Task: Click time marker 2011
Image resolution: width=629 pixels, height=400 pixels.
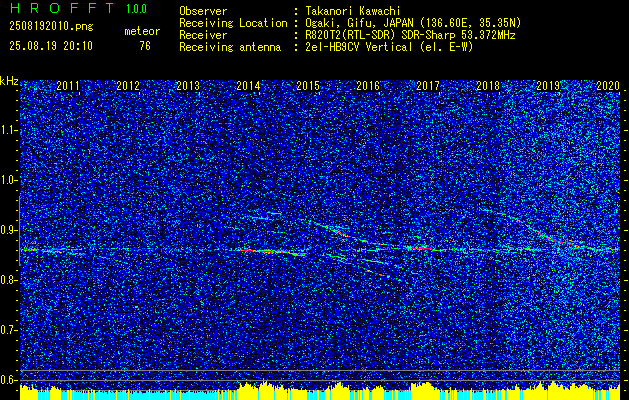Action: click(68, 86)
